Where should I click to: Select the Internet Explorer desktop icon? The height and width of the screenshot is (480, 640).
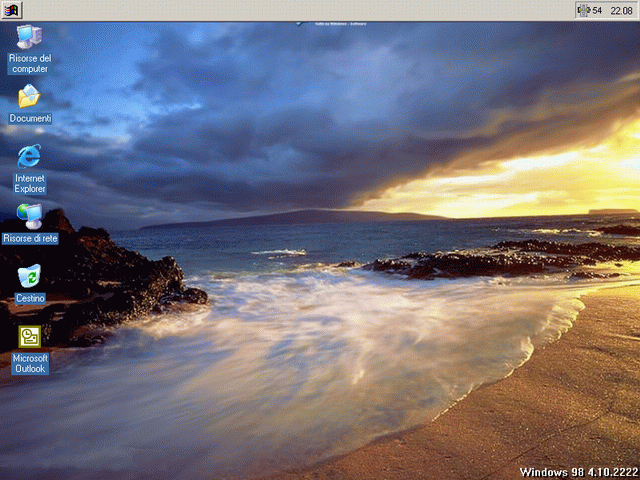(29, 156)
